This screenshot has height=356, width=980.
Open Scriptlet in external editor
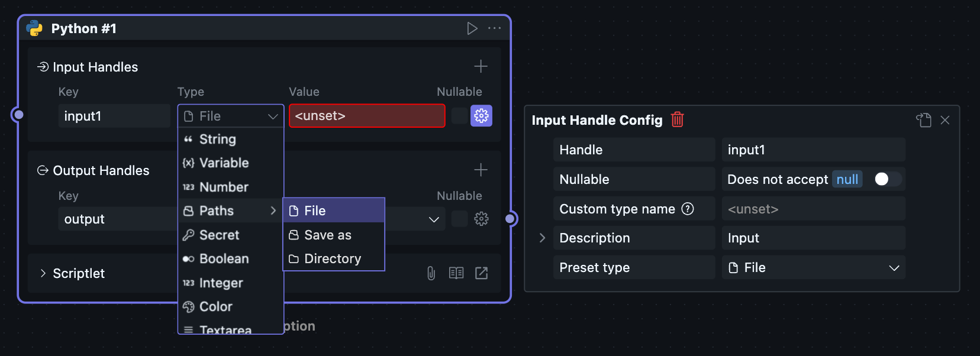[481, 273]
